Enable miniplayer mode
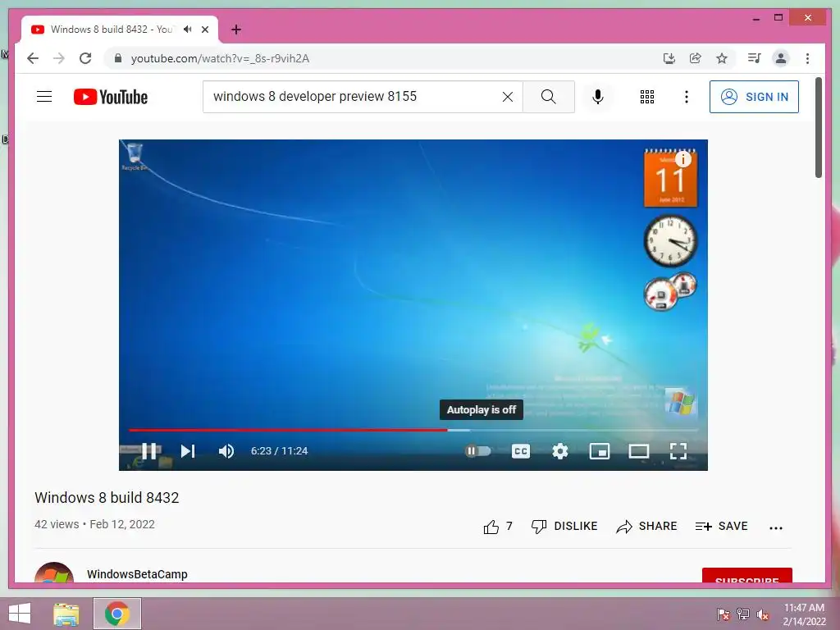The image size is (840, 630). [x=600, y=451]
